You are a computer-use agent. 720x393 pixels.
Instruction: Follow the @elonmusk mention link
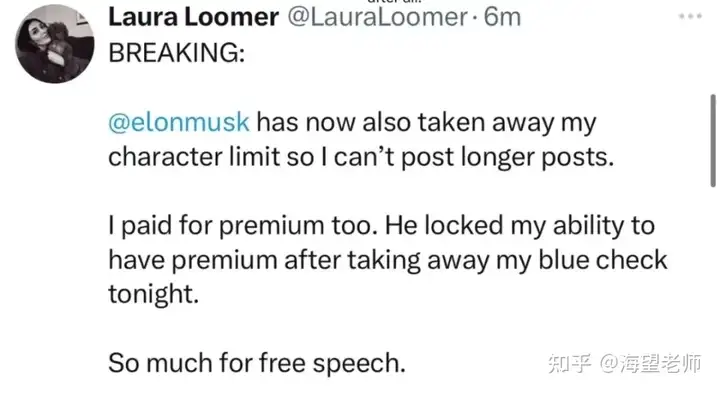tap(179, 123)
